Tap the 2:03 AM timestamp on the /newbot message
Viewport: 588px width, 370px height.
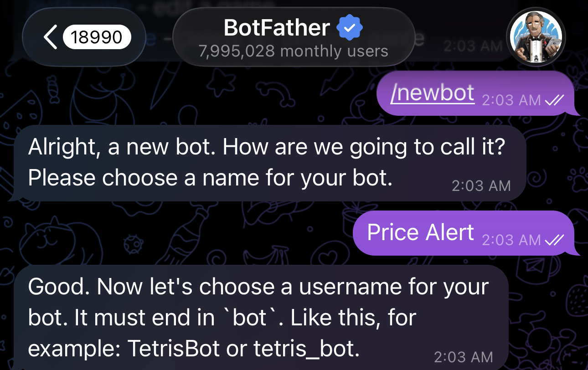click(x=511, y=100)
